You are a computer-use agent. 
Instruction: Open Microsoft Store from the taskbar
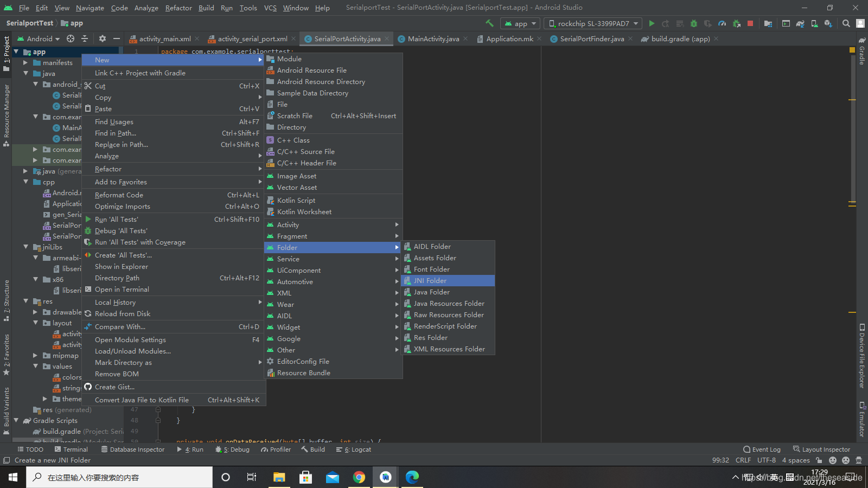(x=305, y=477)
